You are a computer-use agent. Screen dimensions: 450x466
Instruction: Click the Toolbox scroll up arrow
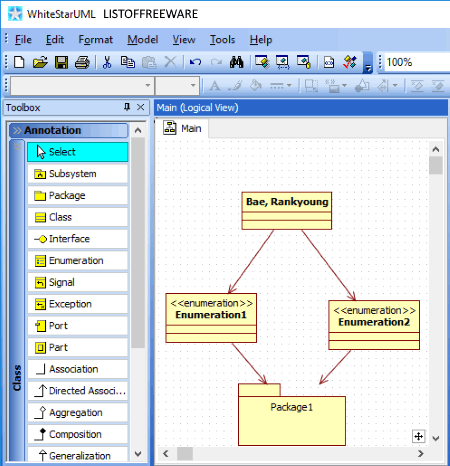[138, 130]
